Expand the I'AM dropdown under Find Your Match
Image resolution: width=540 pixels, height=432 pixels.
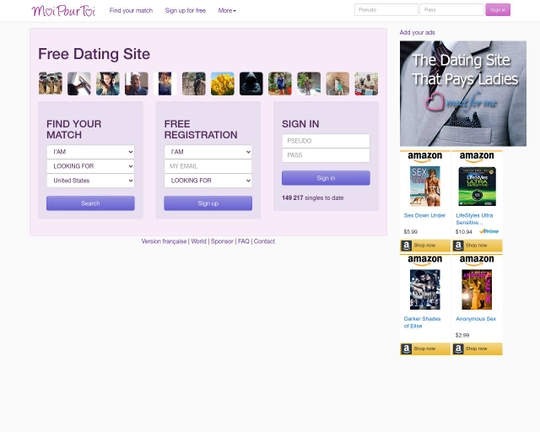91,152
